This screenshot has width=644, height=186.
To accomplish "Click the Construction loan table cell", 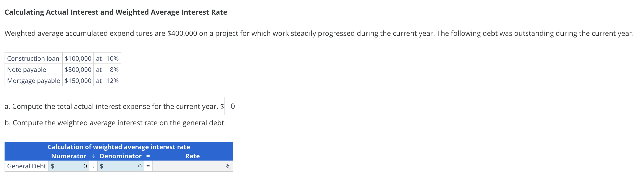I will tap(33, 58).
